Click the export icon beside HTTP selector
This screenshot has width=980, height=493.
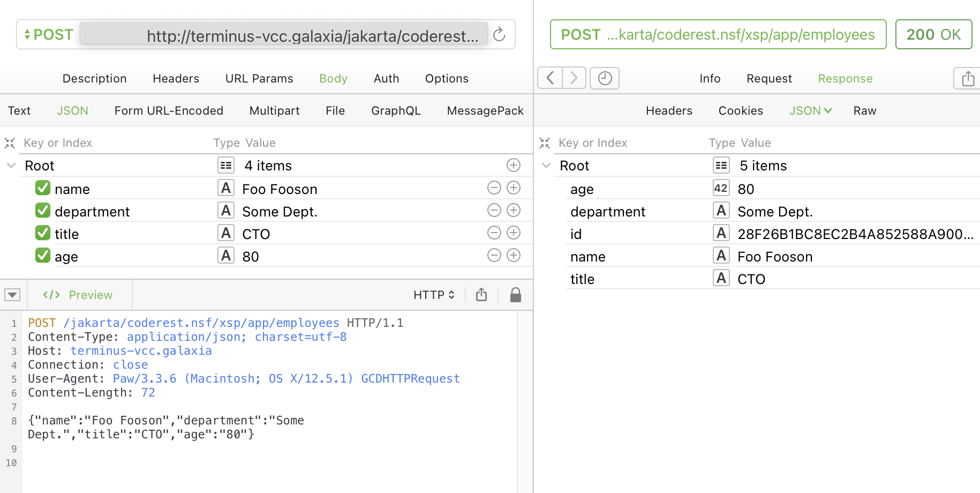[x=481, y=295]
